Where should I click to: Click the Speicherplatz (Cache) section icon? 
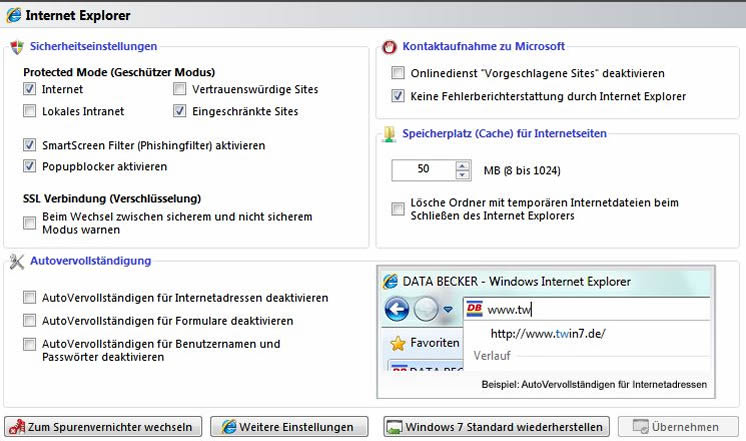pos(389,134)
